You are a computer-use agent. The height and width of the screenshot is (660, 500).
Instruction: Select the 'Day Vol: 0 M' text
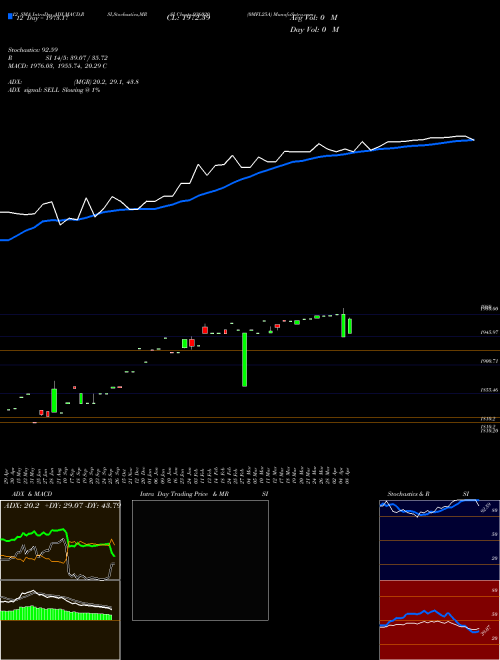click(x=314, y=29)
